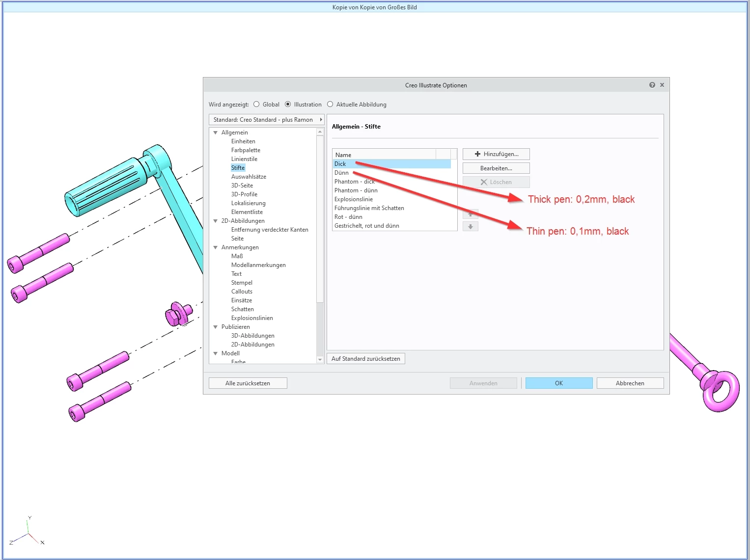Select Führungslinie mit Schatten pen
This screenshot has height=560, width=750.
coord(391,208)
